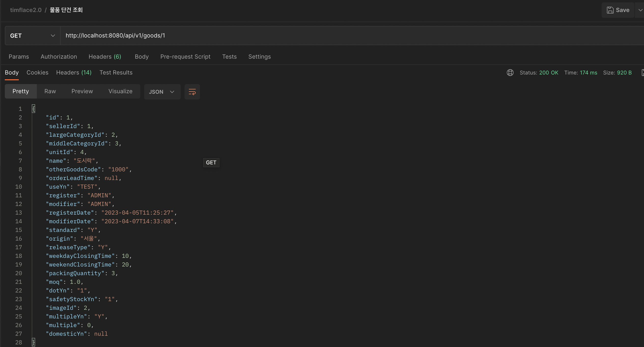The image size is (644, 347).
Task: Select the Preview response view
Action: pyautogui.click(x=82, y=91)
